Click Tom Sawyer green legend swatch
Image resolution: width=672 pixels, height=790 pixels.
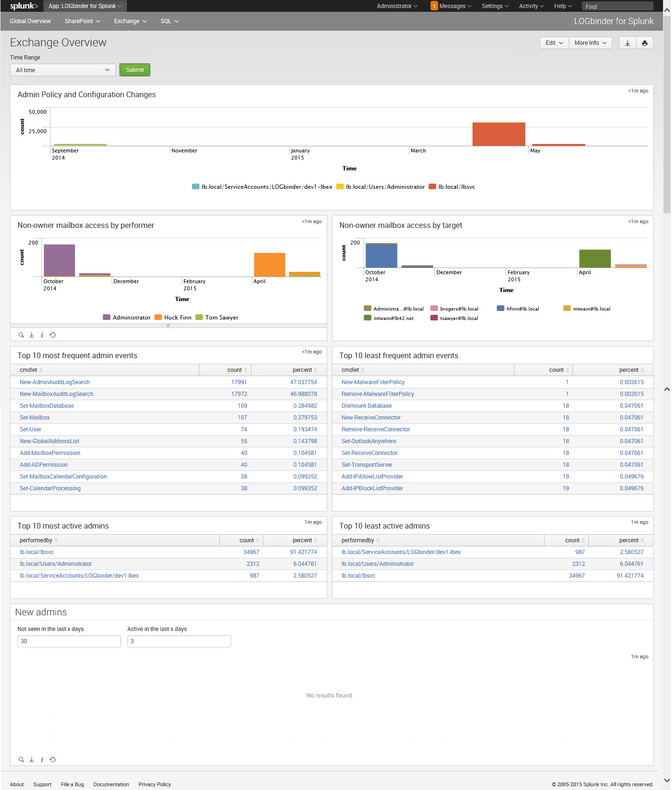(199, 318)
